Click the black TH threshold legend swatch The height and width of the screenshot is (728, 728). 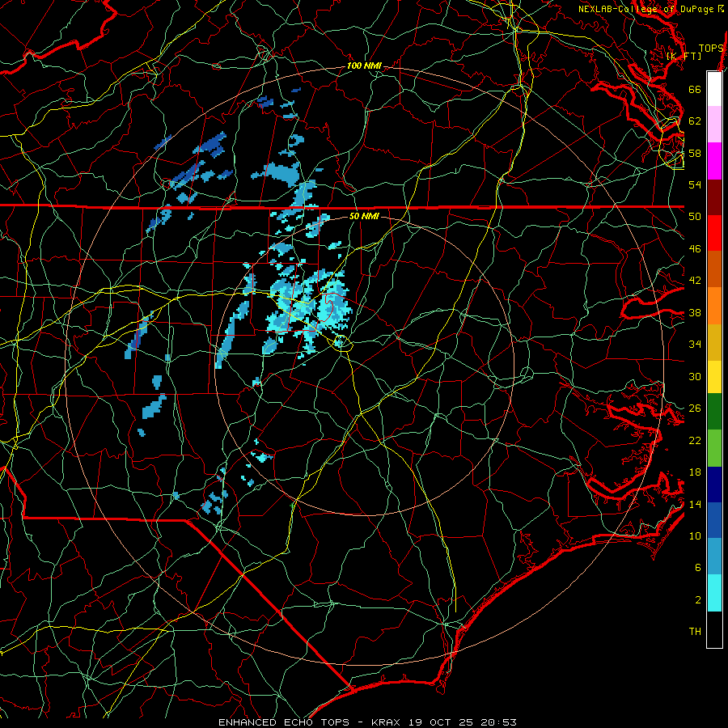pyautogui.click(x=714, y=629)
